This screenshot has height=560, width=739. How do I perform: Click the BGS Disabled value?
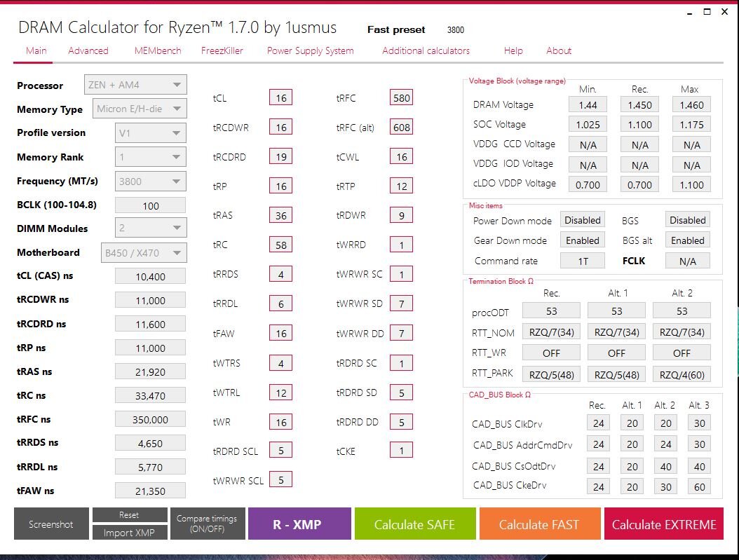[x=688, y=220]
